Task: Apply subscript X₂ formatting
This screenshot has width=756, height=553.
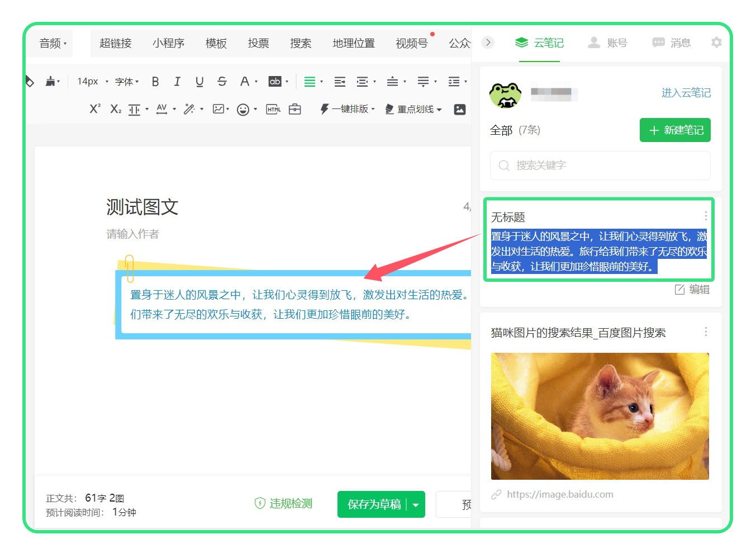Action: (116, 108)
